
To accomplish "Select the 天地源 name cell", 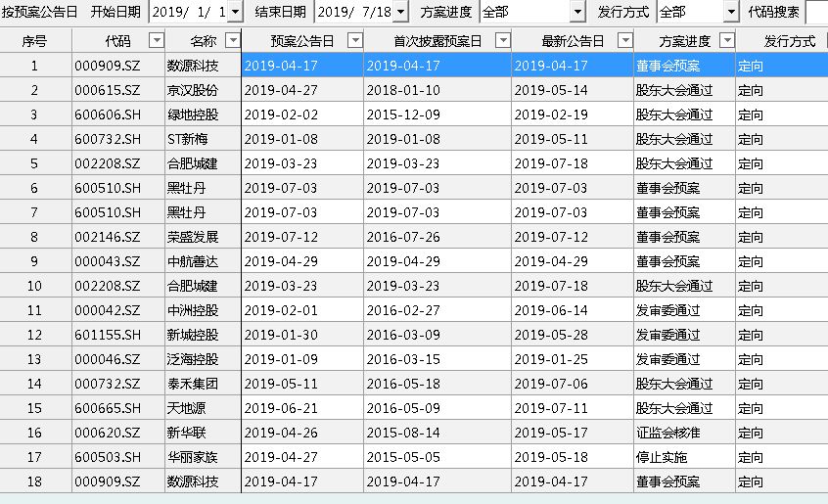I will (204, 408).
